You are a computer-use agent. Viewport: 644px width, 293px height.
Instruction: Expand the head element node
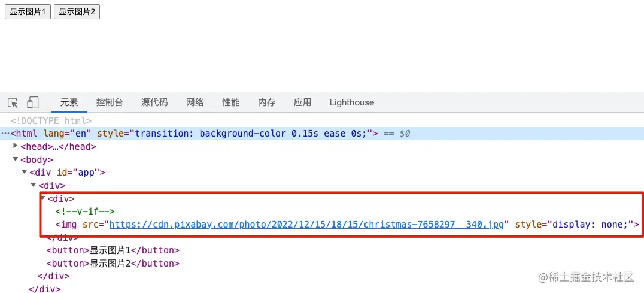tap(16, 146)
